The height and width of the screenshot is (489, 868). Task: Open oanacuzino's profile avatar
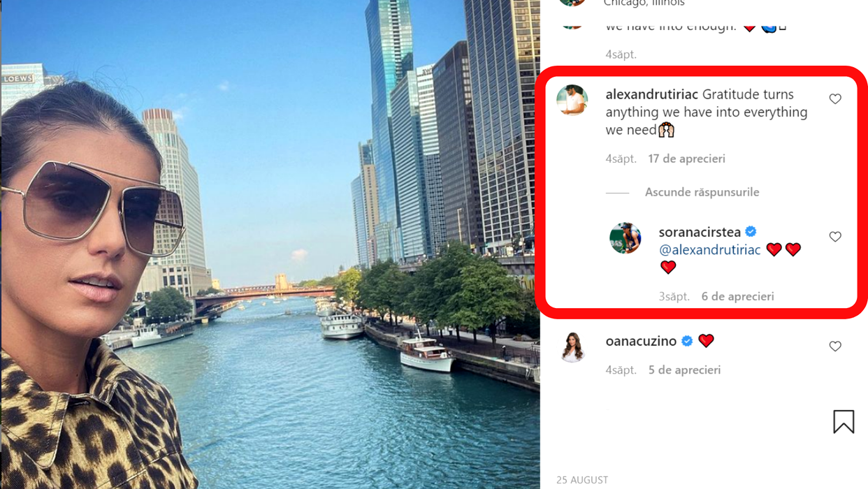pos(572,346)
